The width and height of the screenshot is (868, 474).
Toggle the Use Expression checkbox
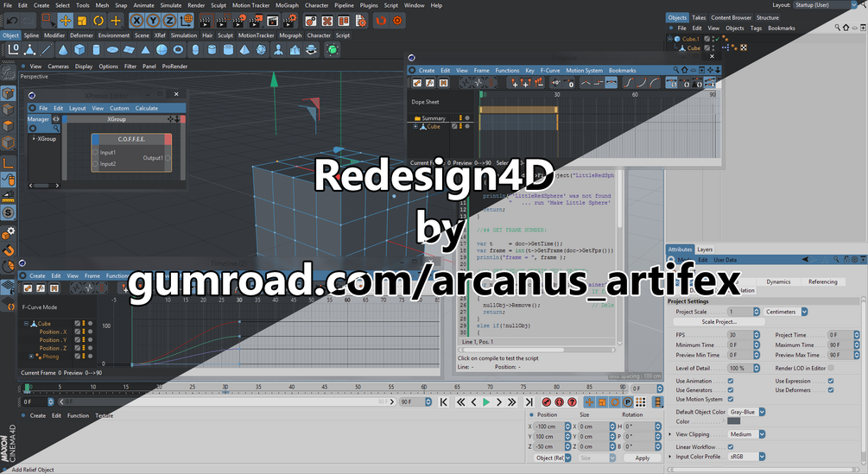pos(831,381)
